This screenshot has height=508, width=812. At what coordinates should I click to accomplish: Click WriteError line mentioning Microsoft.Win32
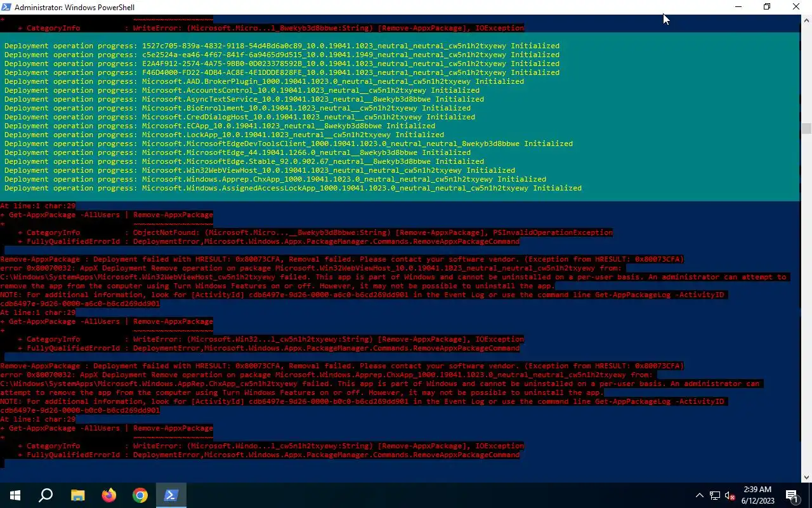[271, 339]
